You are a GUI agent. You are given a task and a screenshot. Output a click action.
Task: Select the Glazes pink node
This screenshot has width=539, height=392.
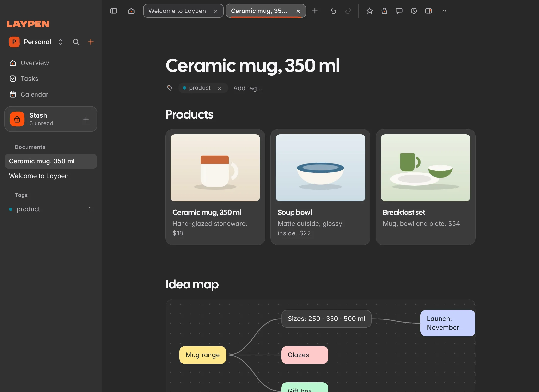pyautogui.click(x=305, y=355)
